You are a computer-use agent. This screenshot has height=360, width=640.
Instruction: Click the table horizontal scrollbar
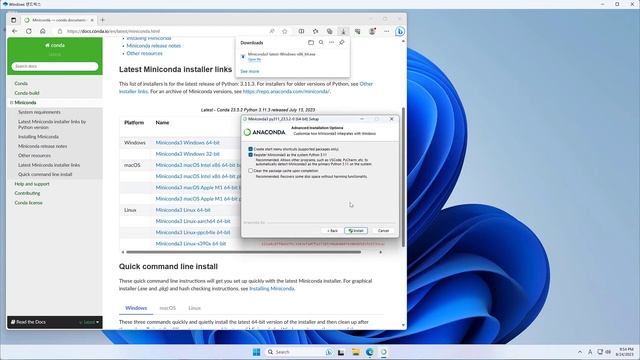[x=244, y=252]
